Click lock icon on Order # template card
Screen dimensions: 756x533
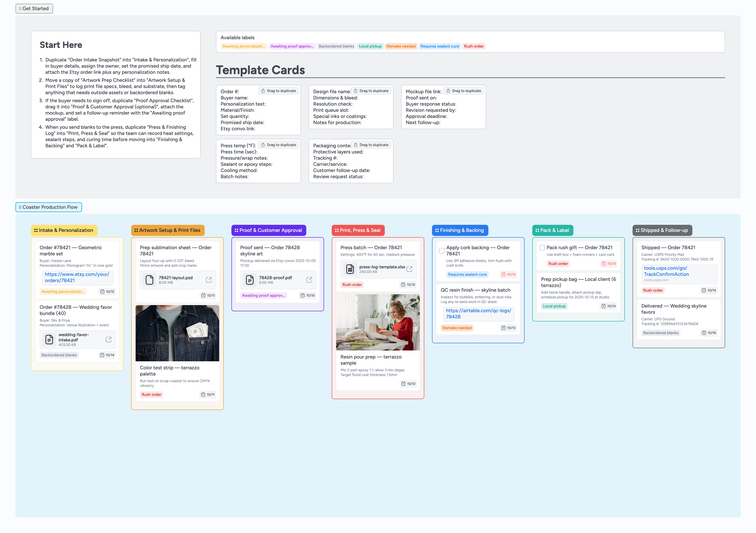pos(263,91)
